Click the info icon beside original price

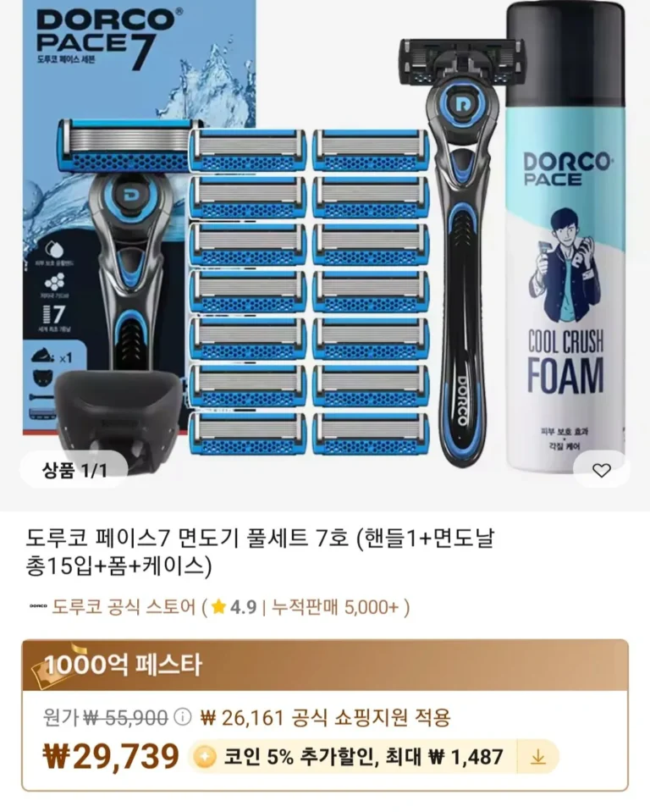pos(182,718)
